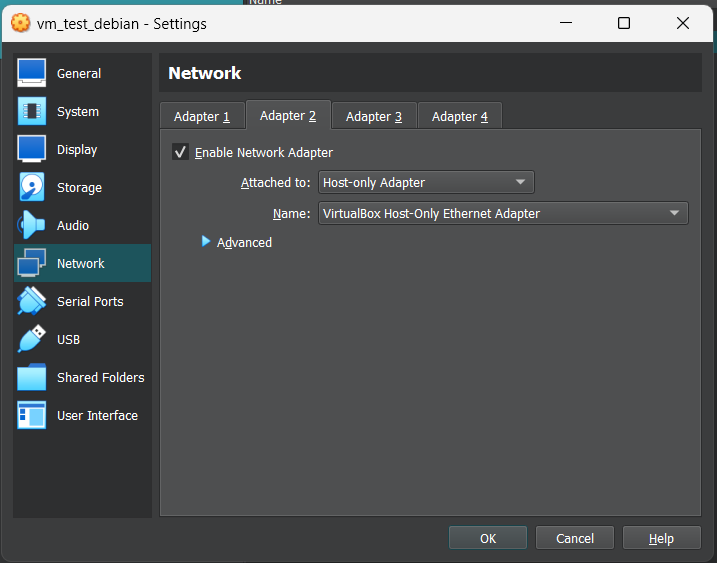
Task: Select the Shared Folders icon
Action: (32, 377)
